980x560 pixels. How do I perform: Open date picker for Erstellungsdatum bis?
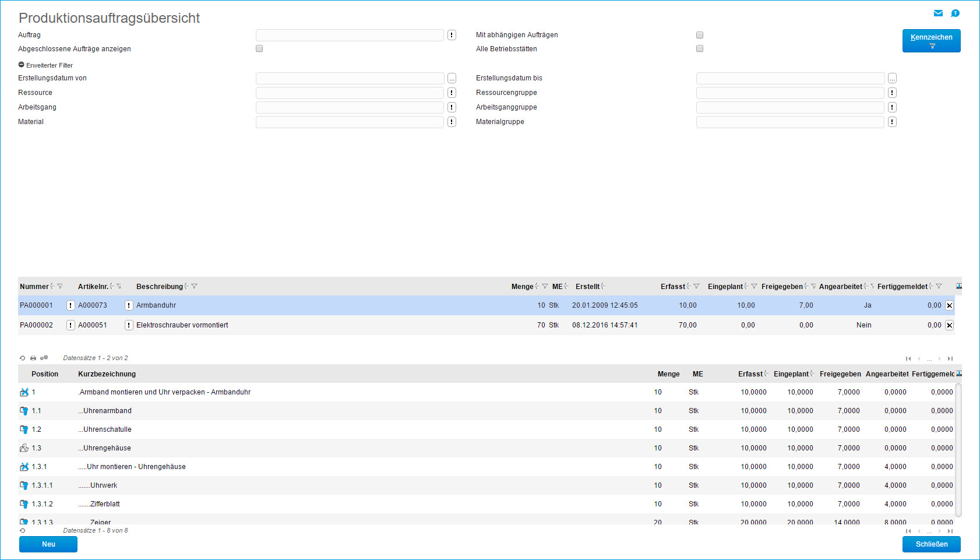tap(892, 78)
